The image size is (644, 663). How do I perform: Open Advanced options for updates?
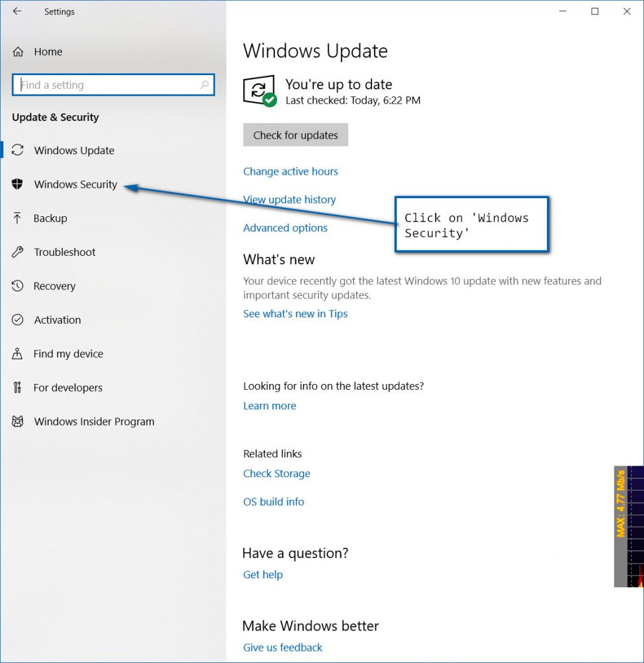click(x=285, y=227)
